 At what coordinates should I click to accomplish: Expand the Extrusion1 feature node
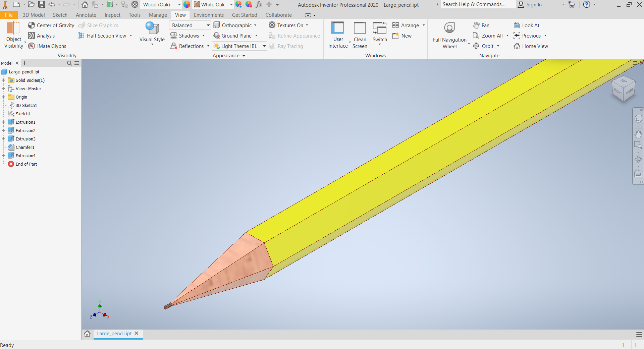(x=3, y=122)
